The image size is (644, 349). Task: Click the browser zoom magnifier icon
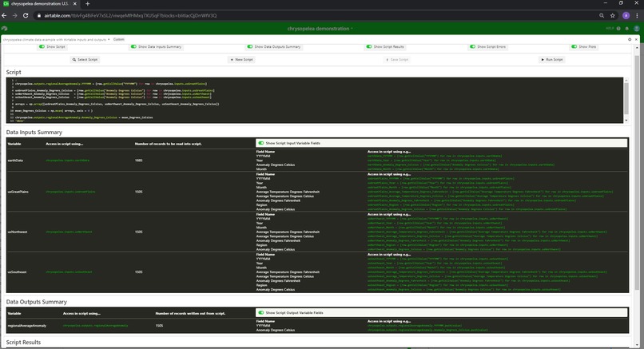[x=602, y=16]
